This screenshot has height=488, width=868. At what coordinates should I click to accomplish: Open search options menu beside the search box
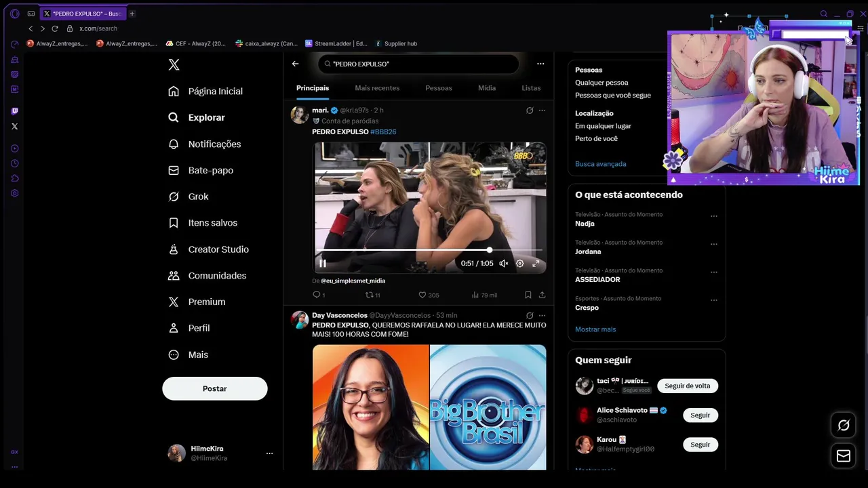coord(540,64)
